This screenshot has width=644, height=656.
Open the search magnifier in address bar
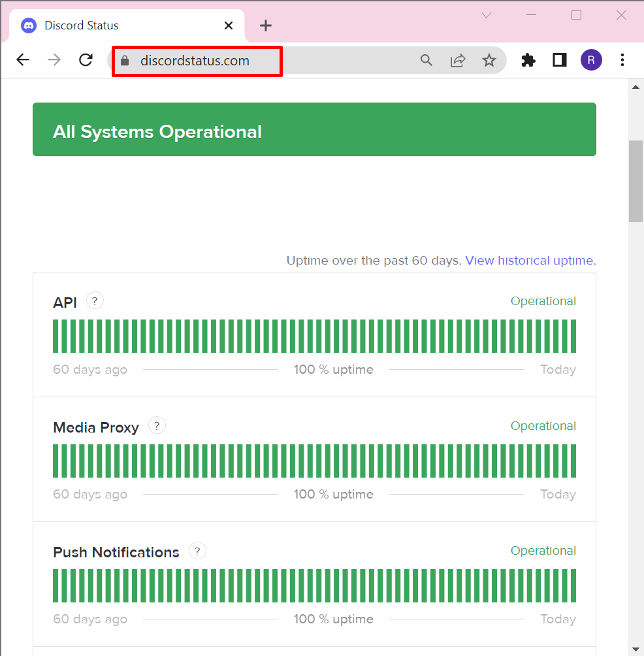[426, 60]
